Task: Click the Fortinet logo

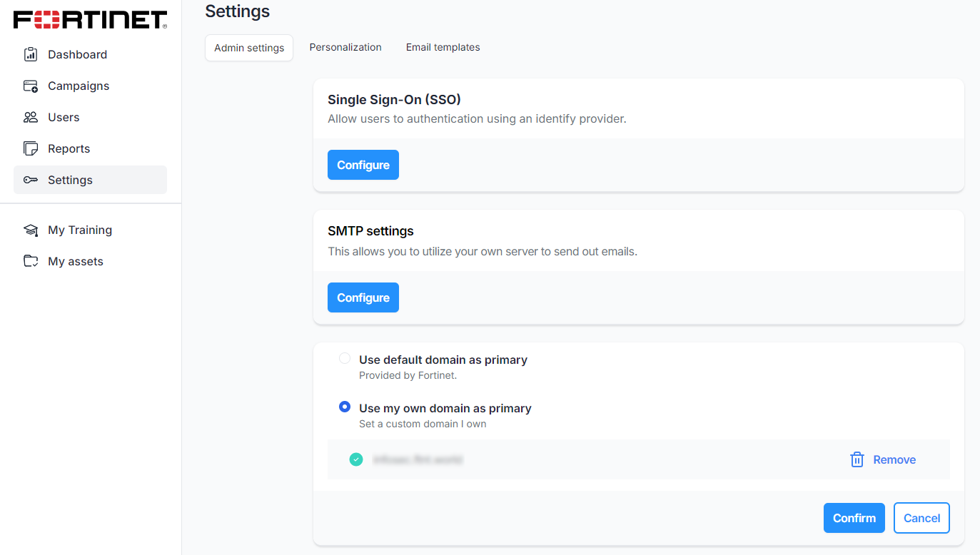Action: (91, 20)
